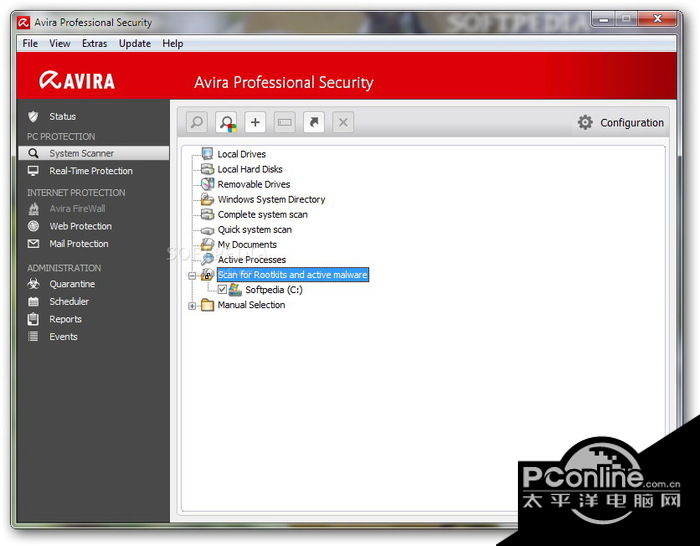The width and height of the screenshot is (700, 546).
Task: Click the Mail Protection envelope icon
Action: click(x=33, y=244)
